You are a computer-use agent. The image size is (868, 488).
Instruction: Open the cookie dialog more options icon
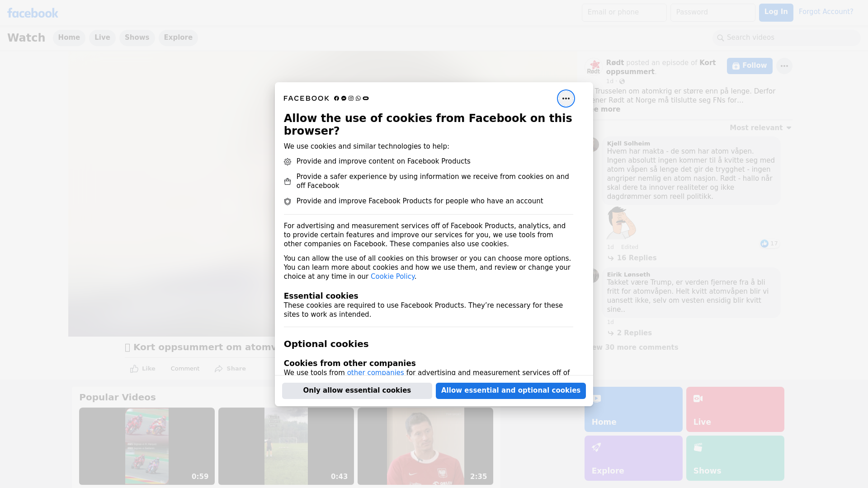(566, 99)
